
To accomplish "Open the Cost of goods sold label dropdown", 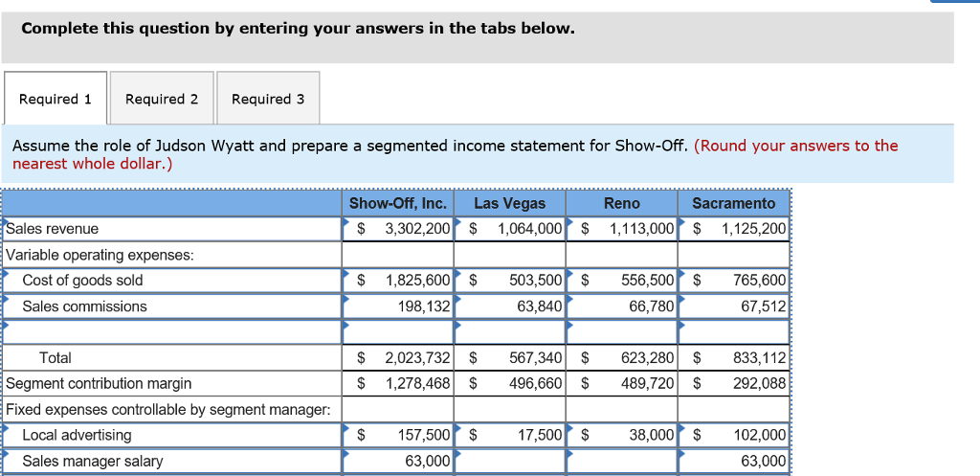I will [x=172, y=281].
